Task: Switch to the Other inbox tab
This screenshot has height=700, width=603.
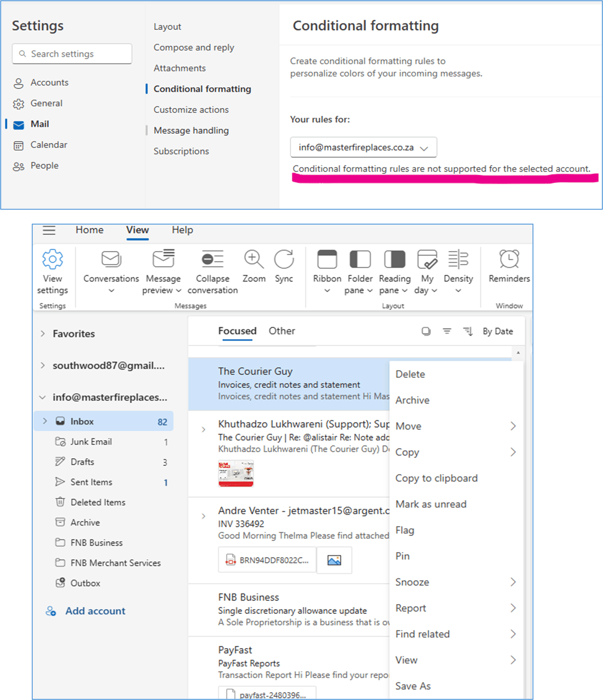Action: 282,331
